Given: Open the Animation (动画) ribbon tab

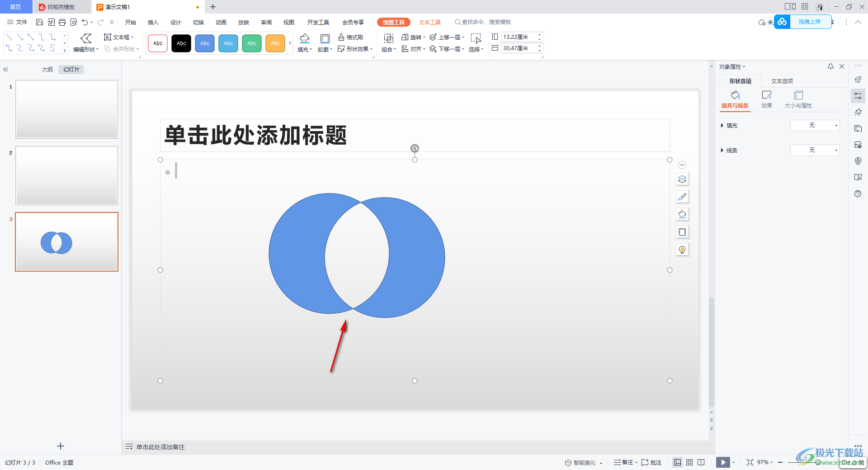Looking at the screenshot, I should [221, 22].
